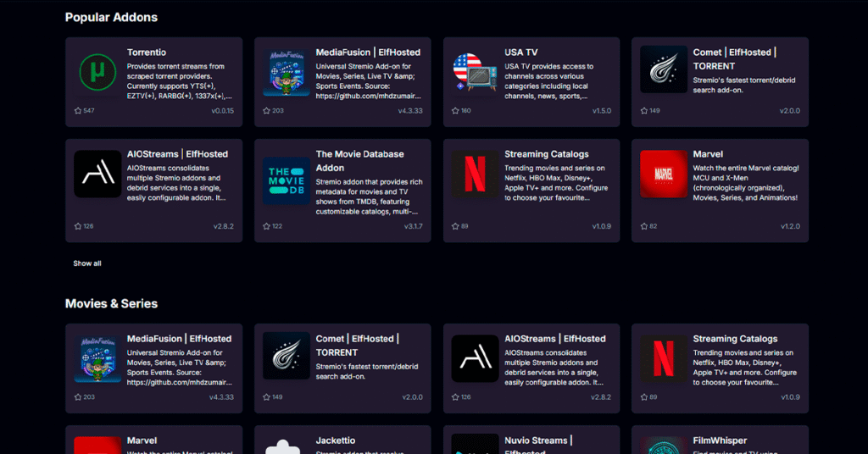
Task: Open The Movie Database Addon title
Action: click(359, 161)
